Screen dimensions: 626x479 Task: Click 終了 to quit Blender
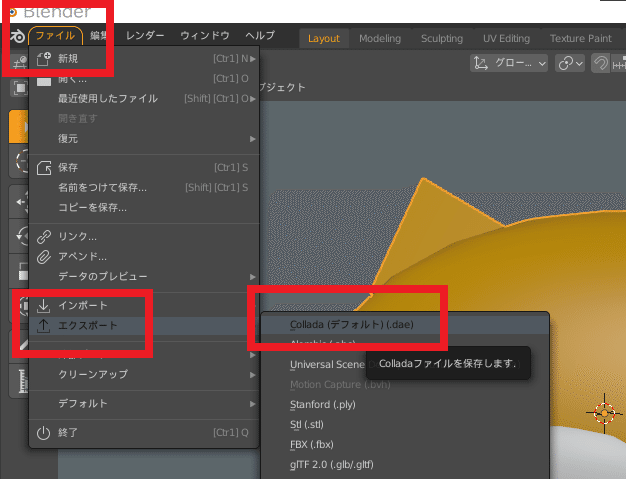pos(144,432)
